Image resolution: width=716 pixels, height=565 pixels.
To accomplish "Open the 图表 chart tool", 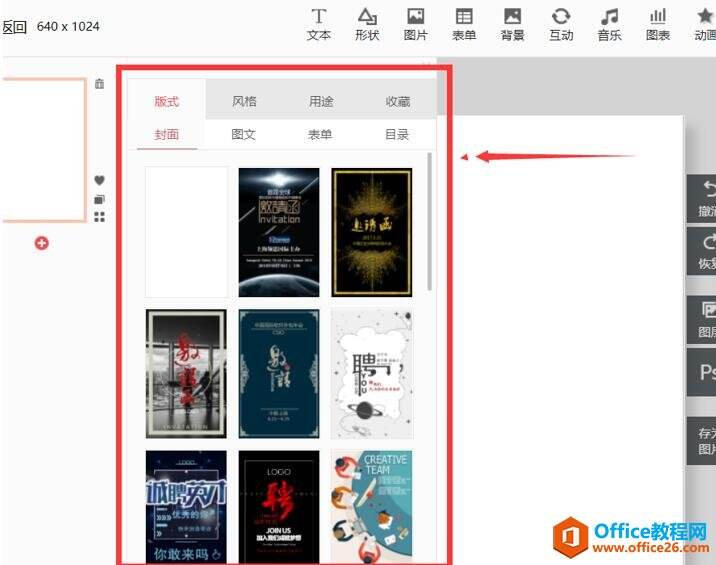I will pos(658,25).
